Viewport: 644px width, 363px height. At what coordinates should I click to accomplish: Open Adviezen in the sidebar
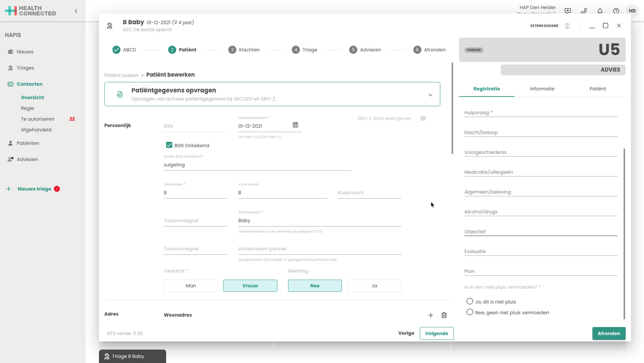click(x=27, y=159)
